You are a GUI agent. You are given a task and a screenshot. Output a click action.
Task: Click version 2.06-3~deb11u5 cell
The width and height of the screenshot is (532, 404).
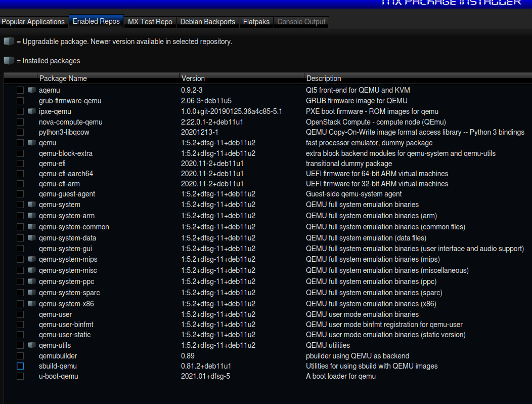pos(206,101)
